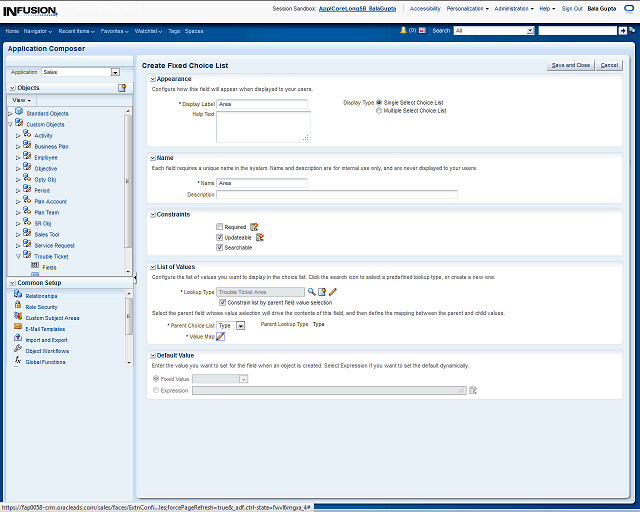Collapse the Trouble Ticket tree node
Image resolution: width=640 pixels, height=512 pixels.
pos(19,256)
